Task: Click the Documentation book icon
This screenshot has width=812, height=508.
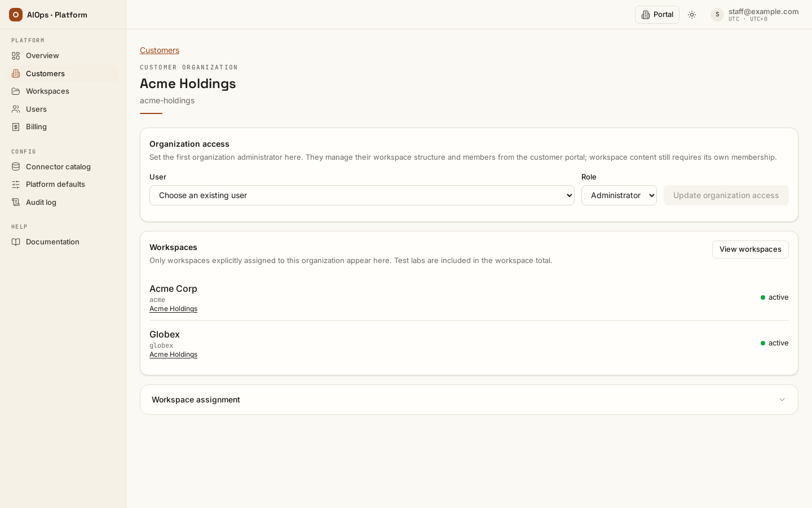Action: [16, 242]
